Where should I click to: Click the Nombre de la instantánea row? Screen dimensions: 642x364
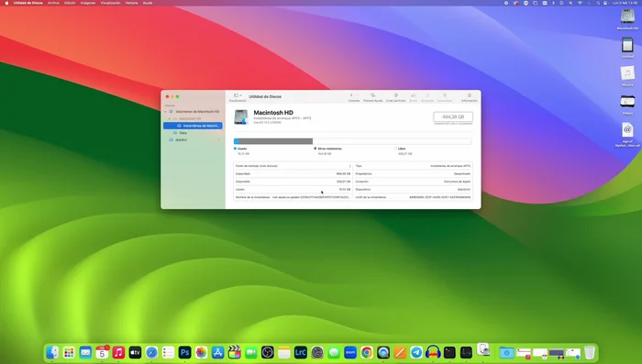pyautogui.click(x=293, y=197)
